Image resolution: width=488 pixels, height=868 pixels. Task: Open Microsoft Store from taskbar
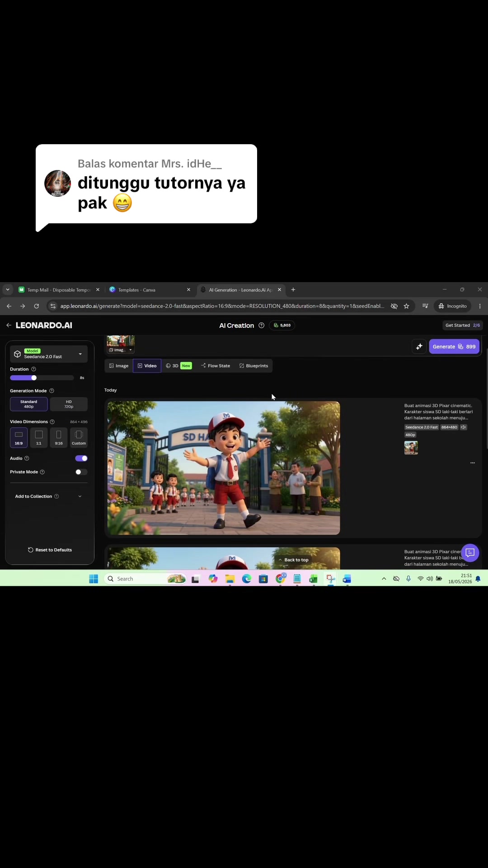(263, 579)
